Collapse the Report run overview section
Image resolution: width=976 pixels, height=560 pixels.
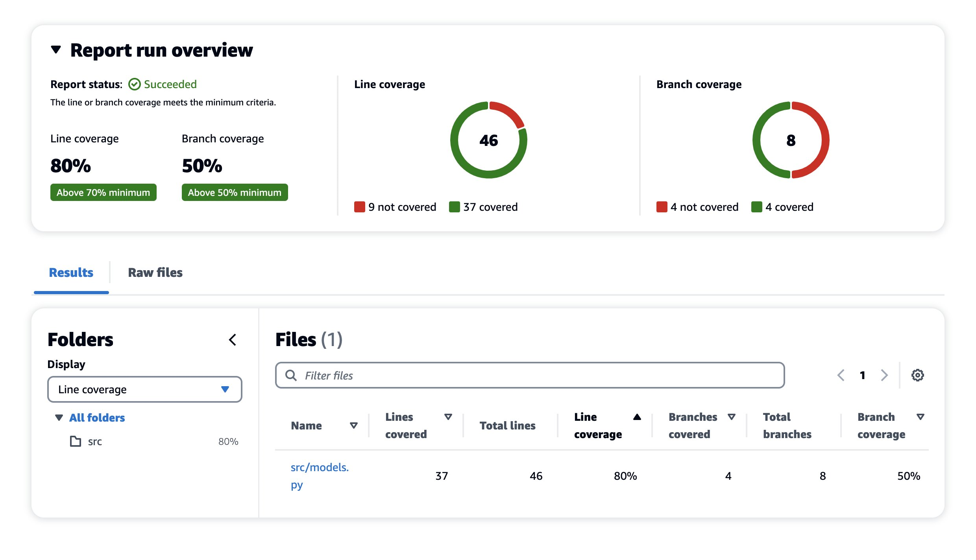56,50
